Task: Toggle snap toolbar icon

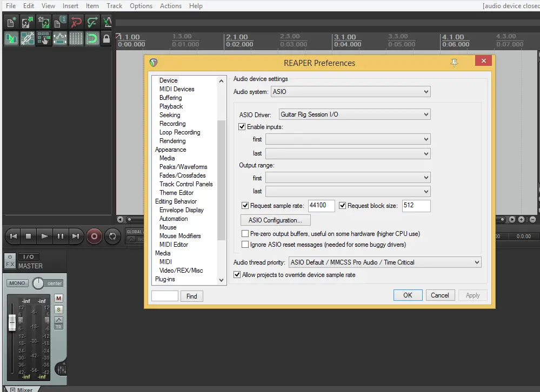Action: (92, 38)
